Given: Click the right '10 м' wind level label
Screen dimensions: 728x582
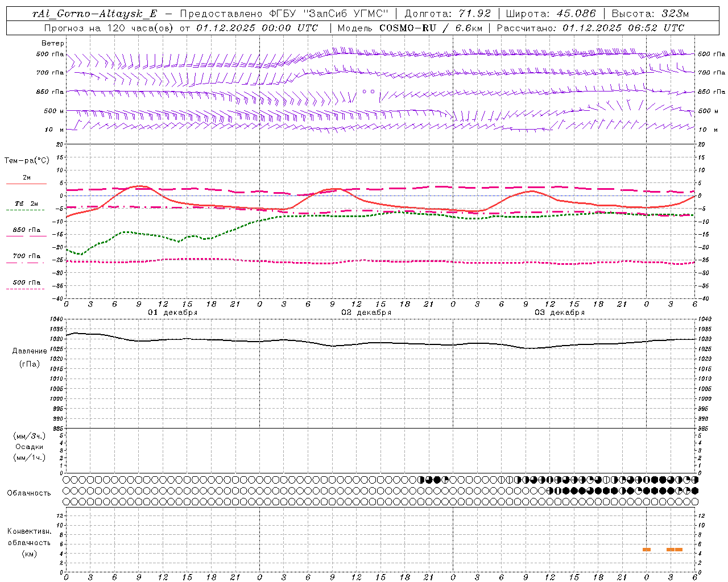Looking at the screenshot, I should pos(708,130).
